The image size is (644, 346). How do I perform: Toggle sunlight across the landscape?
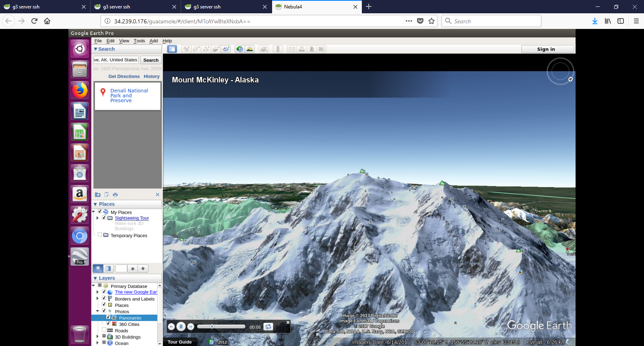click(x=250, y=49)
